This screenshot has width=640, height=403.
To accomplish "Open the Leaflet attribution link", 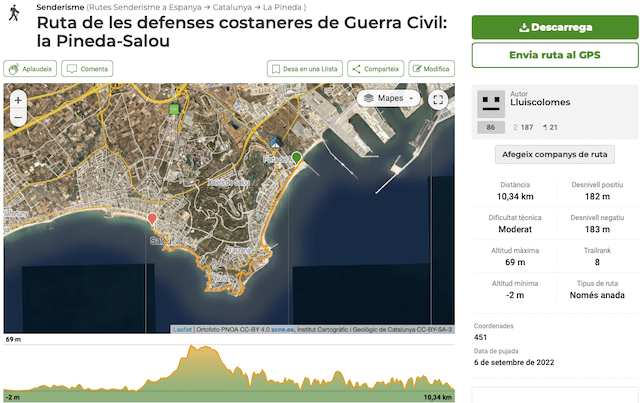I will coord(182,329).
